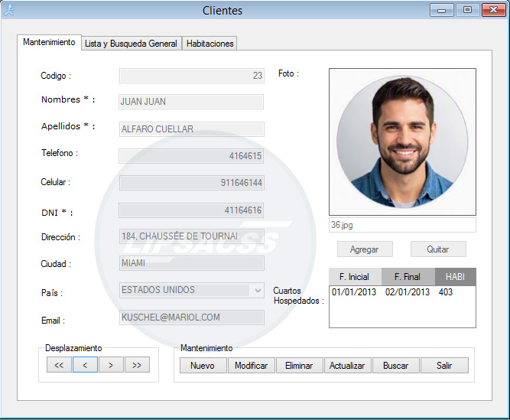Go to previous record with < button
The height and width of the screenshot is (420, 510).
(85, 365)
